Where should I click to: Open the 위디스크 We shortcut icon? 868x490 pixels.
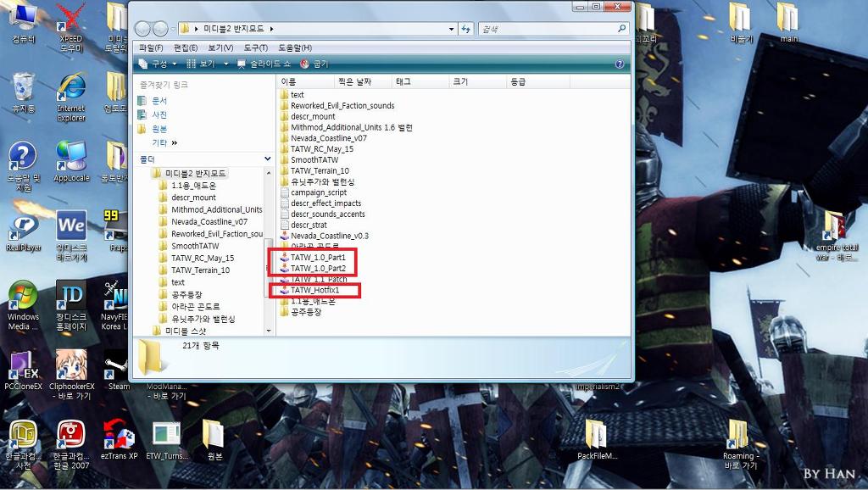71,236
